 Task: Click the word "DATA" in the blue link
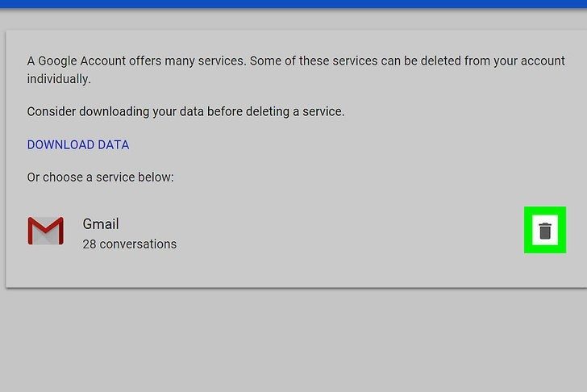pos(113,145)
